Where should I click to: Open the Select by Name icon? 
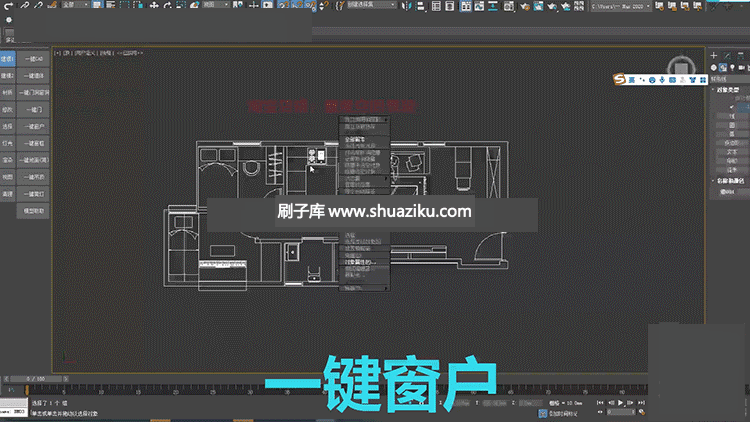(x=110, y=5)
